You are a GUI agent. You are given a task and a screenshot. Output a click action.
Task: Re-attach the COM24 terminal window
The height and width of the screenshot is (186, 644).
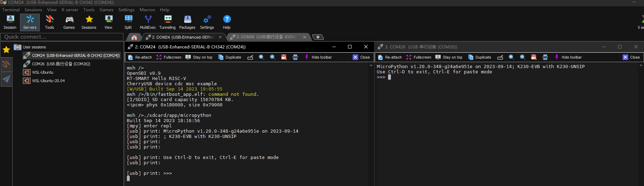pos(140,57)
